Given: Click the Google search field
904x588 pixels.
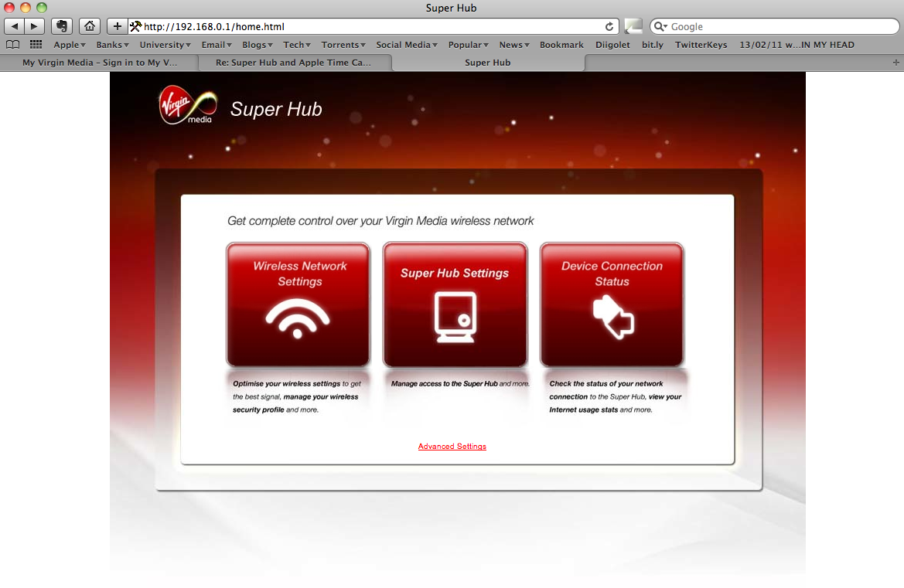Looking at the screenshot, I should (x=774, y=26).
